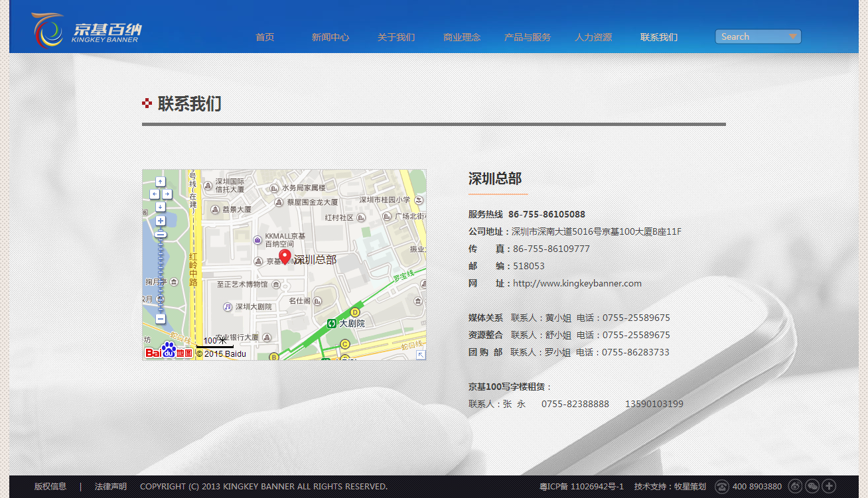Zoom in the map with plus
This screenshot has width=868, height=498.
tap(160, 221)
